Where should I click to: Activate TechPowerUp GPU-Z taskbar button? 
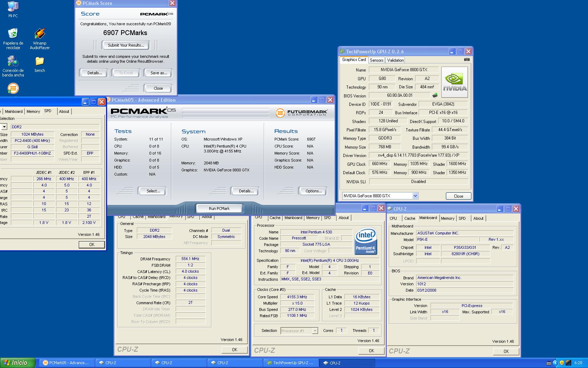[290, 363]
